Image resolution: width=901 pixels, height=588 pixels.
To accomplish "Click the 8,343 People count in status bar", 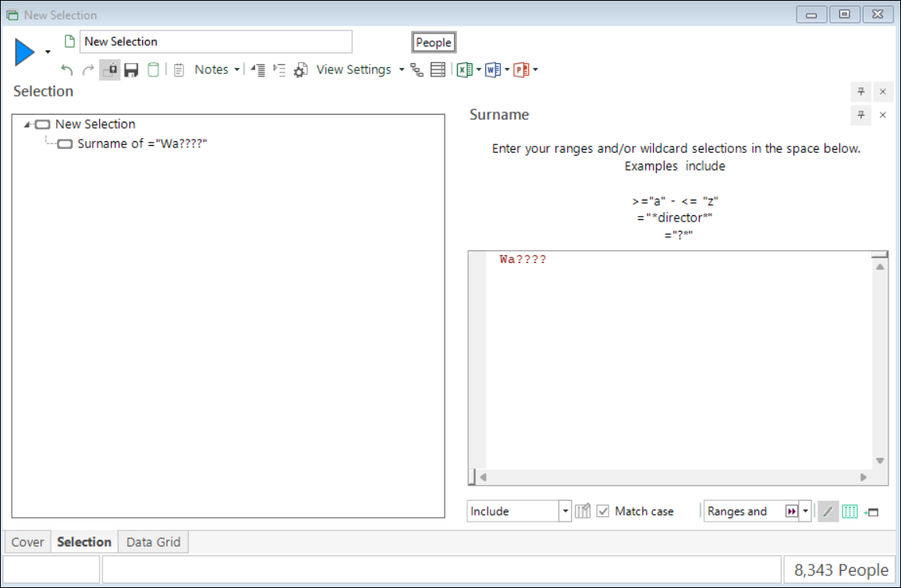I will 841,570.
